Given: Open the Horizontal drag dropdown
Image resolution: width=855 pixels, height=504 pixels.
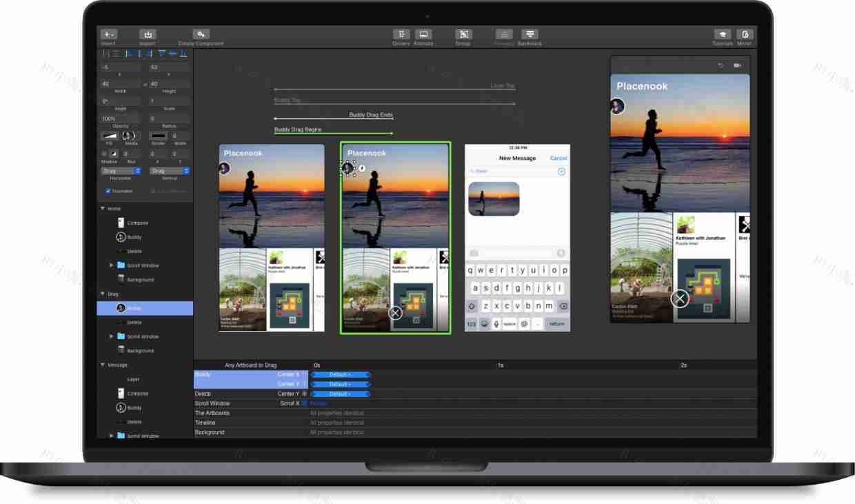Looking at the screenshot, I should [121, 170].
